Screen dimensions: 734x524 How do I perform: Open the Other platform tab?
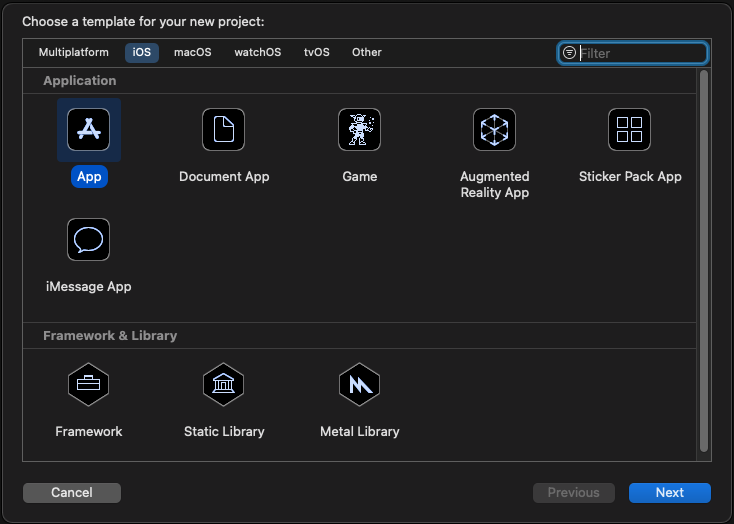(x=367, y=52)
